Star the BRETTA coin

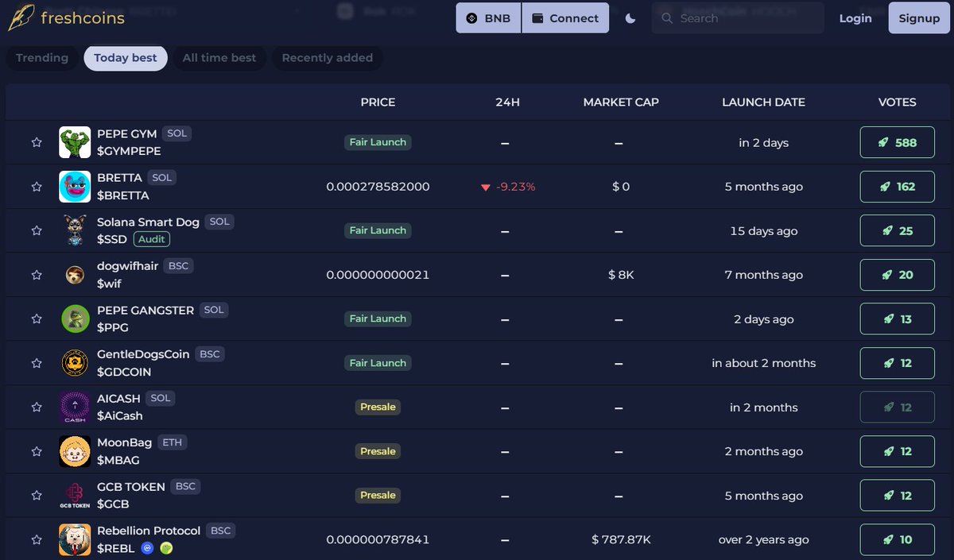tap(37, 187)
